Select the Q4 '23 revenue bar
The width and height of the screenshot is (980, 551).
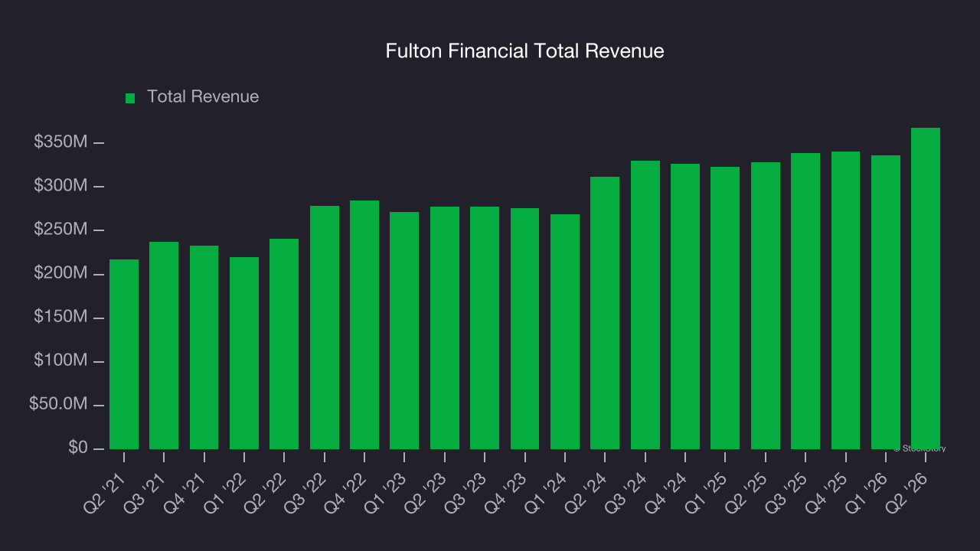(525, 328)
